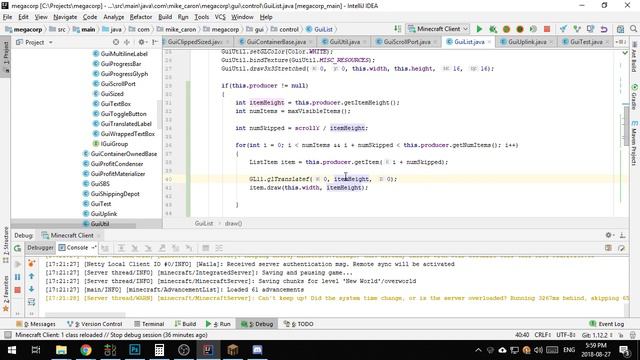Pause the program in the Debug panel
640x360 pixels.
[18, 277]
